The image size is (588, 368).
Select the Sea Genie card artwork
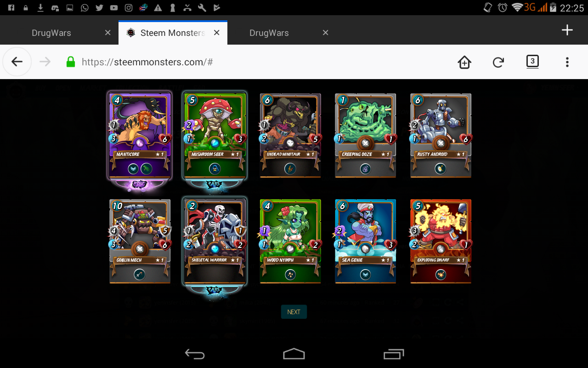[x=365, y=226]
